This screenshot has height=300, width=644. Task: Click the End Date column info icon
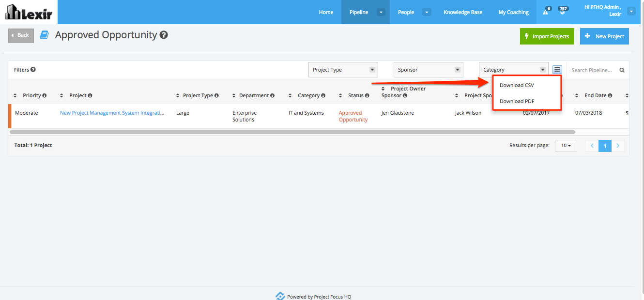(610, 95)
